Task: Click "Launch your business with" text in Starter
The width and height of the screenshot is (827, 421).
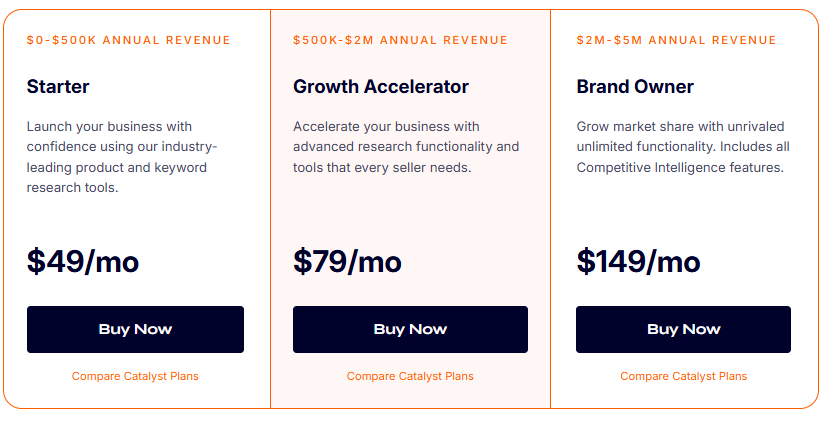Action: point(109,127)
